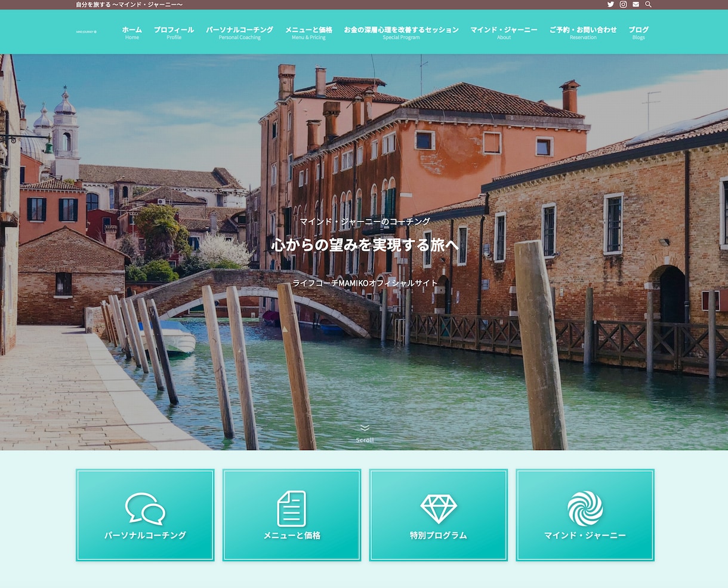This screenshot has width=728, height=588.
Task: Open パーソナルコーチング Personal Coaching menu
Action: [239, 33]
